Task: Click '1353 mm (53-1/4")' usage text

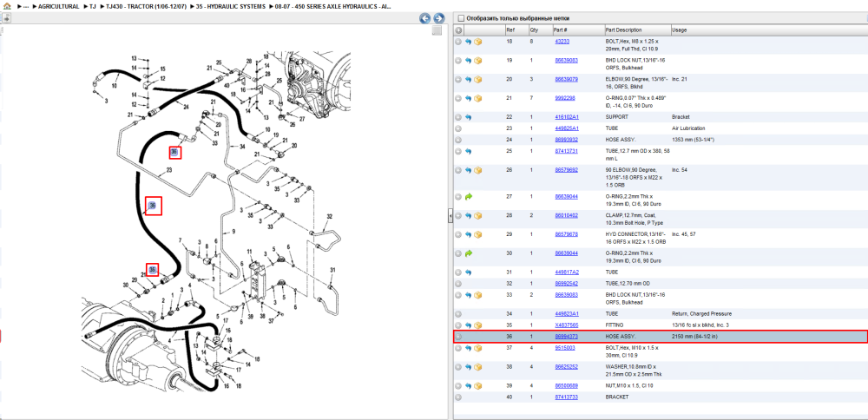Action: point(692,140)
